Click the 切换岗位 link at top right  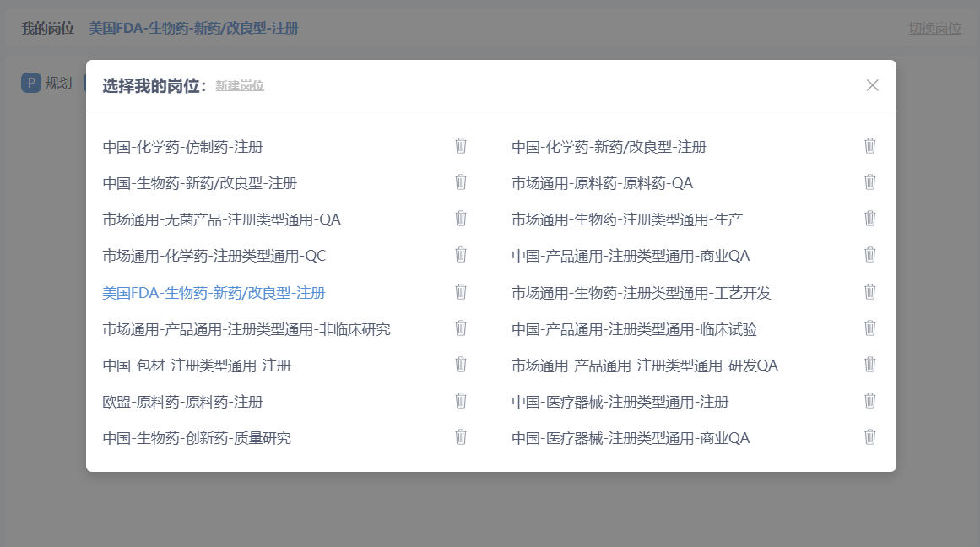(934, 28)
